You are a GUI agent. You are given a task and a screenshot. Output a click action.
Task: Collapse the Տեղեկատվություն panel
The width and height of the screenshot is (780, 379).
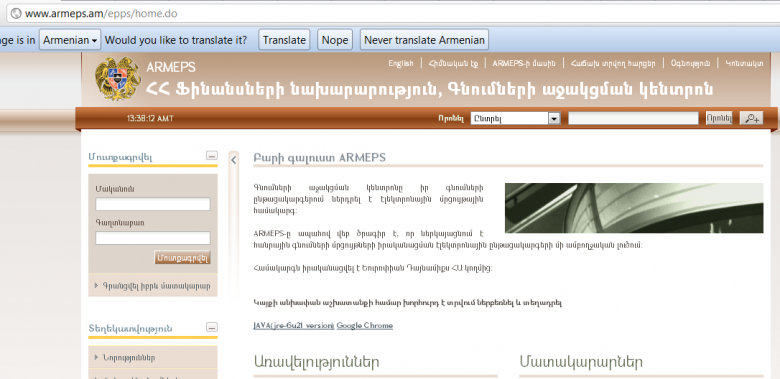(x=212, y=327)
